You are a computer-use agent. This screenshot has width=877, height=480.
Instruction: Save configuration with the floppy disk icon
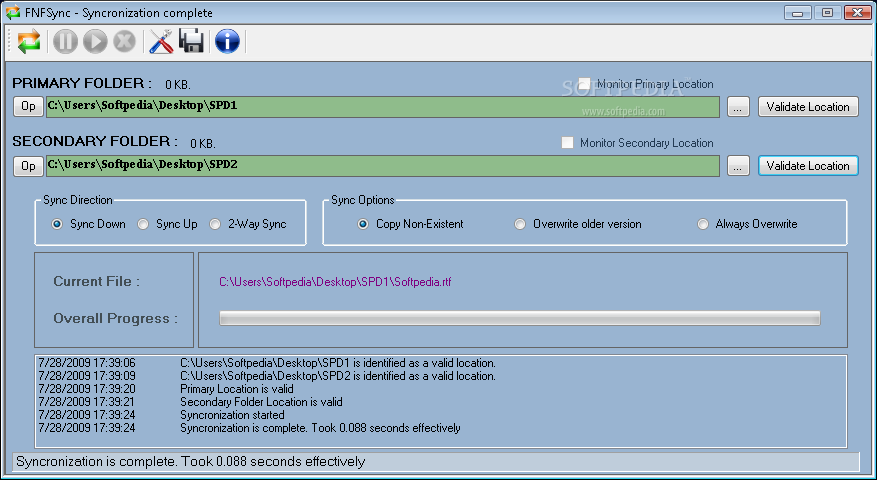tap(192, 41)
